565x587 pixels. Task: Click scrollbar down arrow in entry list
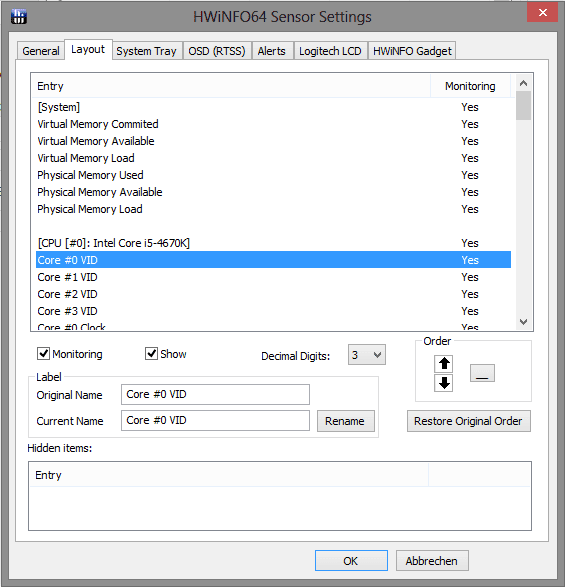coord(523,322)
